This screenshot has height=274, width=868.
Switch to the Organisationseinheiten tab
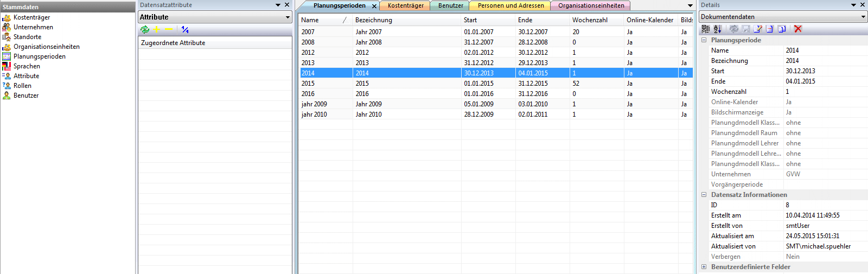(x=591, y=5)
